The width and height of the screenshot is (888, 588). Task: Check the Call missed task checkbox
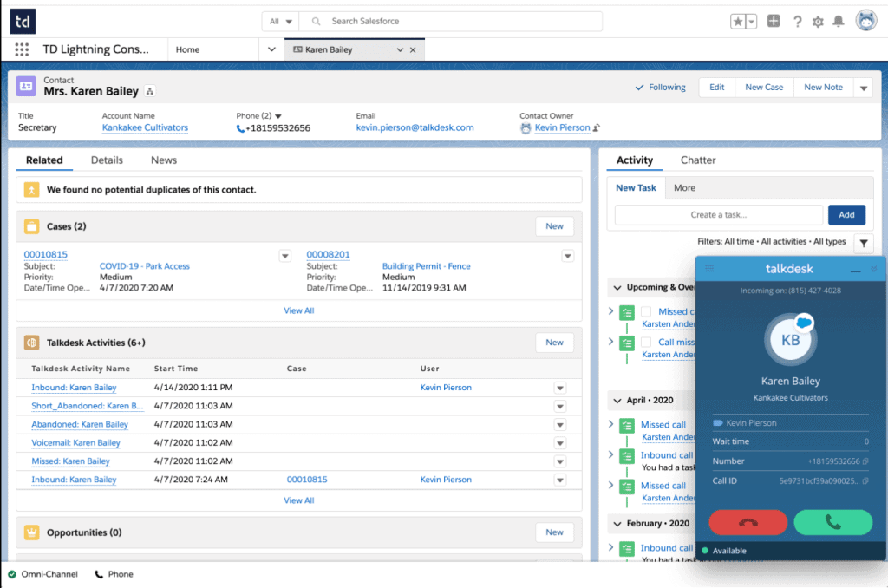[646, 343]
